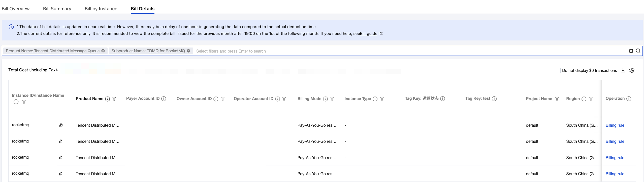644x182 pixels.
Task: Open the column settings gear
Action: [632, 70]
